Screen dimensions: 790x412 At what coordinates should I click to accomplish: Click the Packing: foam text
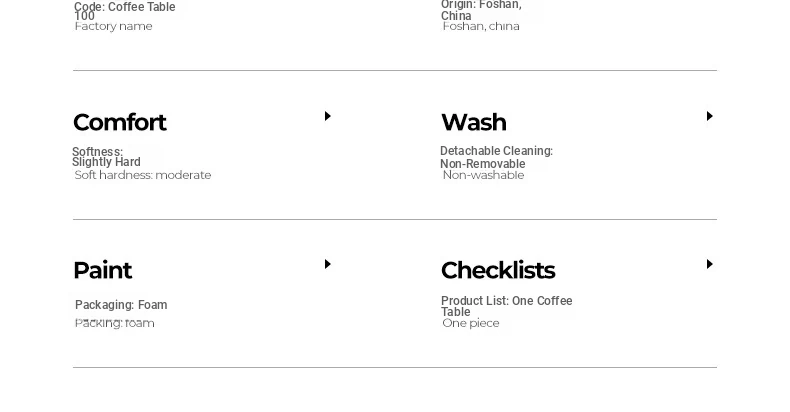click(x=114, y=323)
